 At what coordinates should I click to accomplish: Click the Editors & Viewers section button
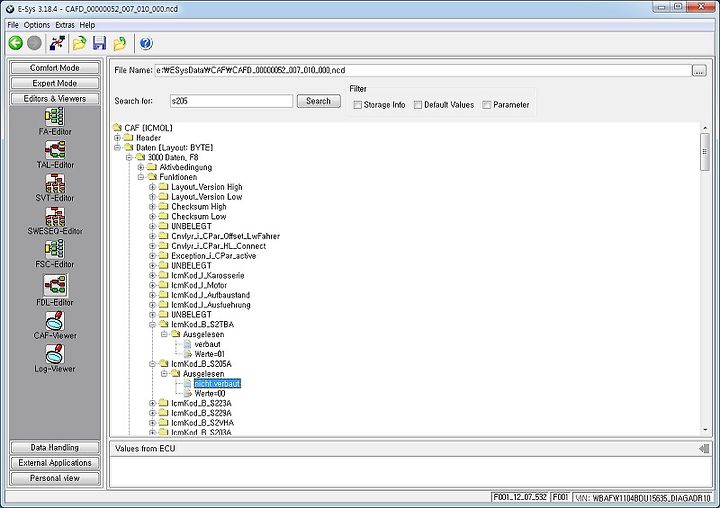[55, 99]
